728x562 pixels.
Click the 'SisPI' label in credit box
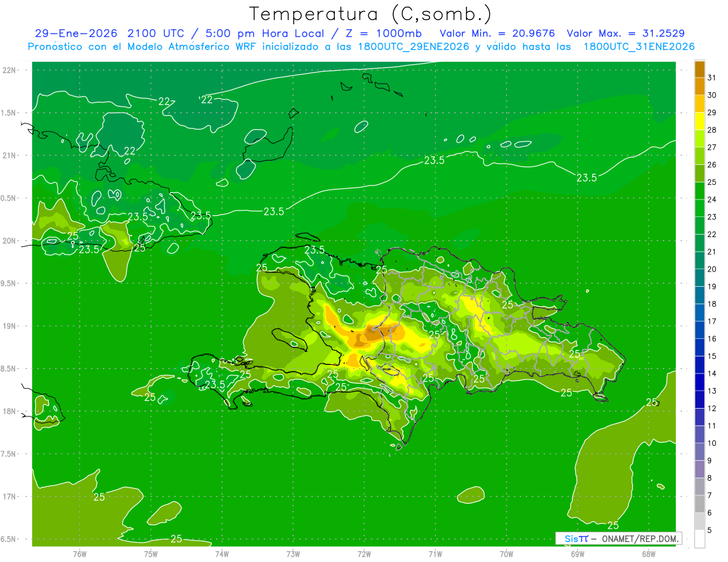click(x=576, y=538)
